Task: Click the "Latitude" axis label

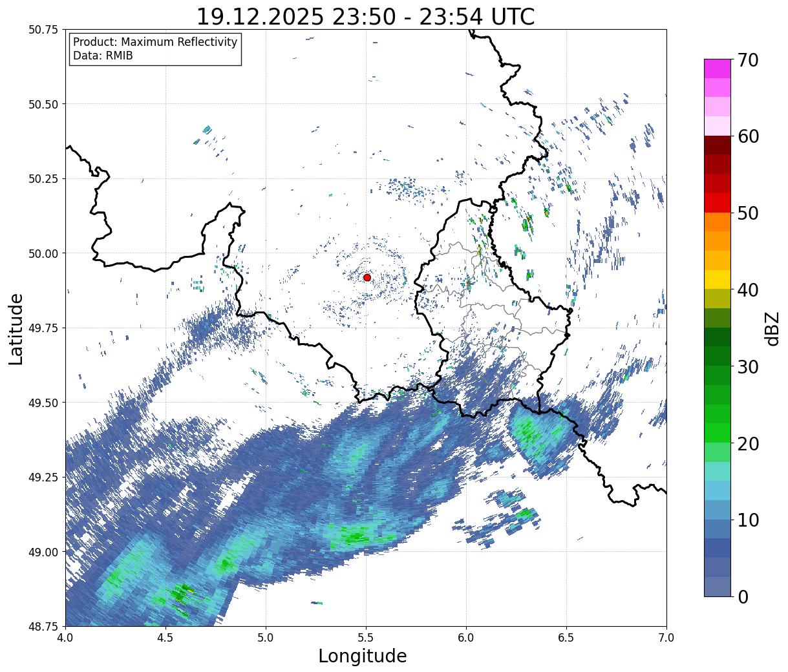Action: click(x=16, y=328)
